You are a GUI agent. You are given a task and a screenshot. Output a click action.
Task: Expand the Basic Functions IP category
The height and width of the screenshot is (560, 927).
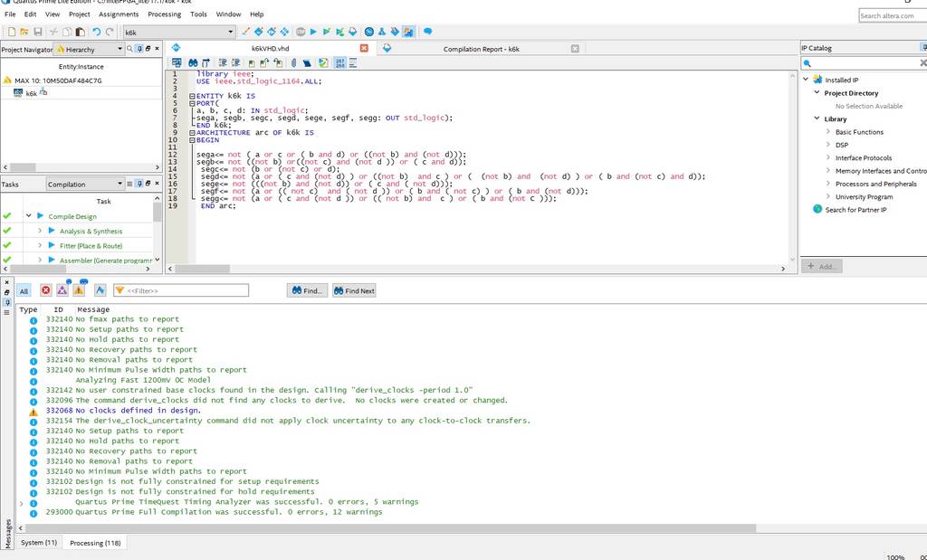[x=827, y=132]
